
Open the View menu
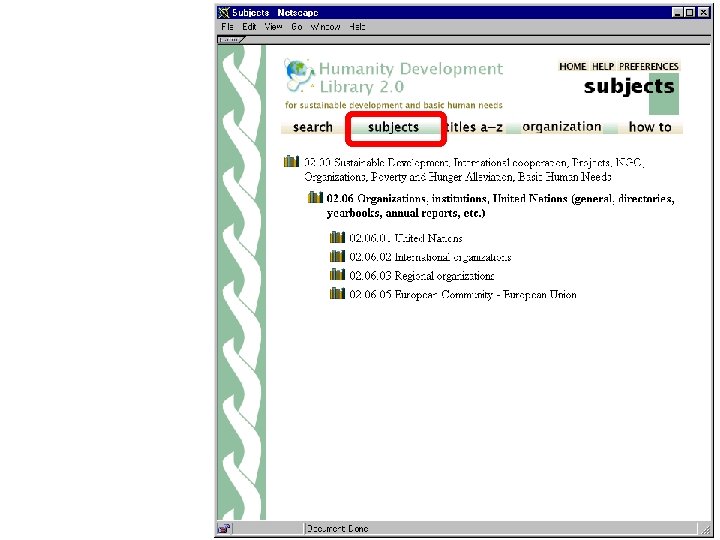point(273,27)
